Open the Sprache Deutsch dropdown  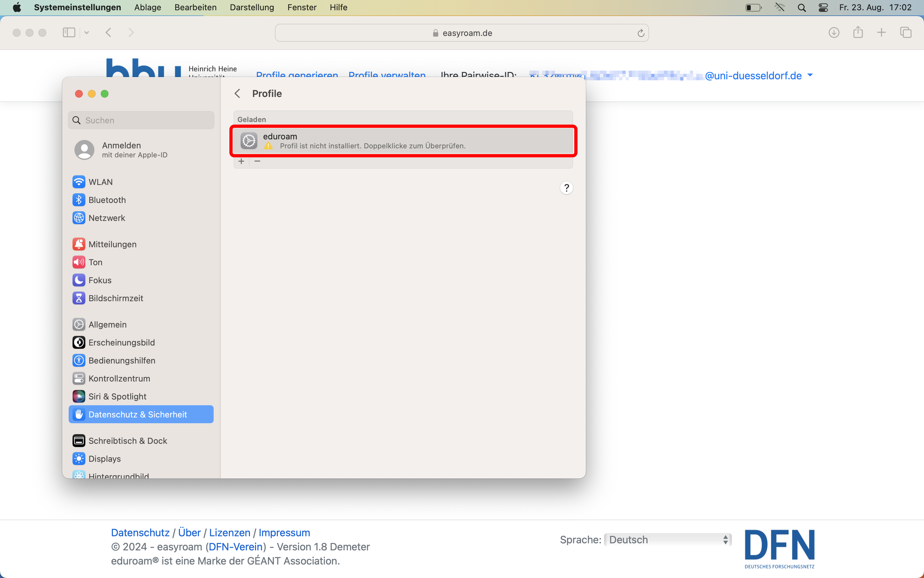click(668, 540)
